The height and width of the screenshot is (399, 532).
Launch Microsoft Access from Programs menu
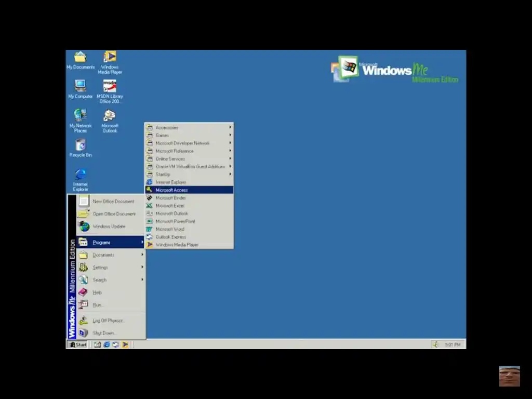[x=189, y=190]
